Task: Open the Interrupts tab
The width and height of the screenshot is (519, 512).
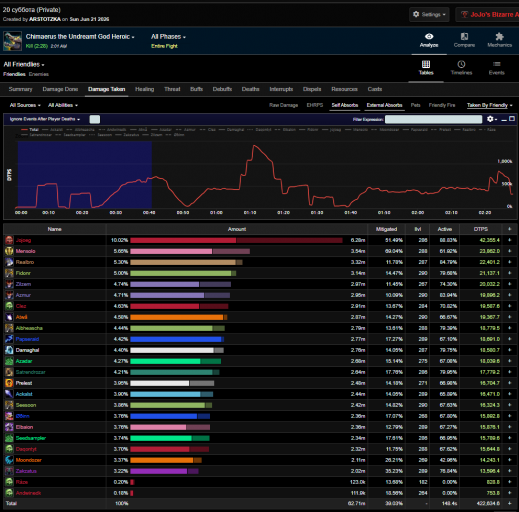Action: click(281, 89)
